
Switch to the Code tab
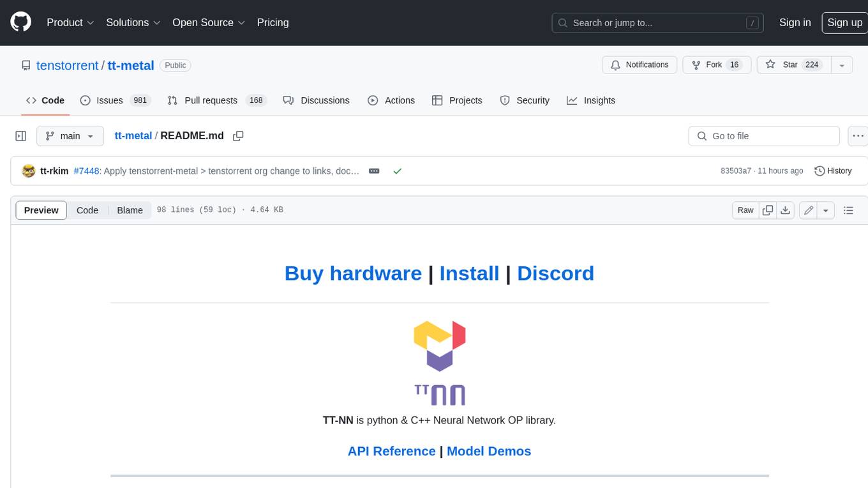(45, 100)
